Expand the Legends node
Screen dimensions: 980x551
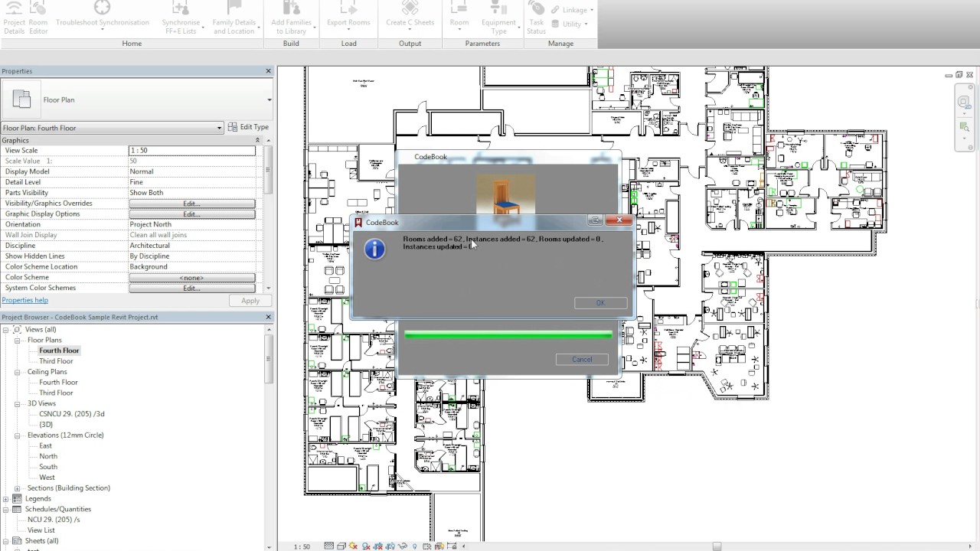coord(5,499)
